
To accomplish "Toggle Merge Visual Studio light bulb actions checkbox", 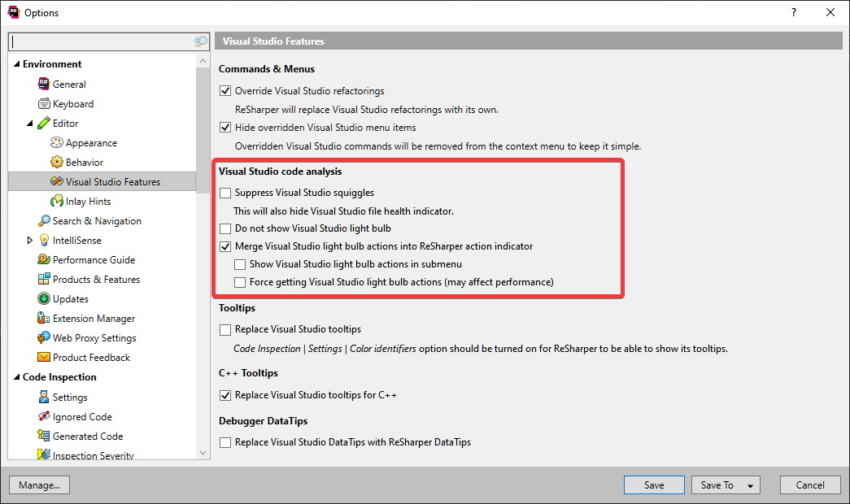I will coord(225,246).
